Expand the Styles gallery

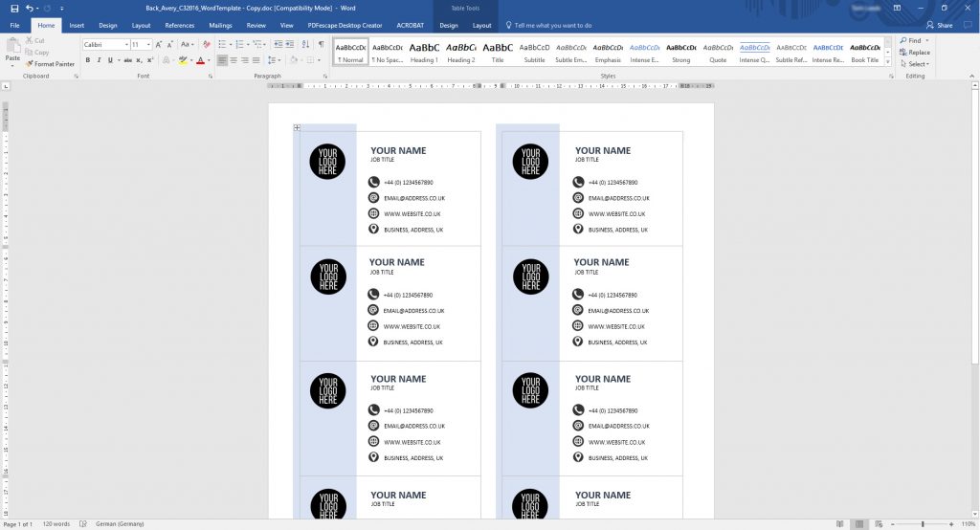[887, 62]
